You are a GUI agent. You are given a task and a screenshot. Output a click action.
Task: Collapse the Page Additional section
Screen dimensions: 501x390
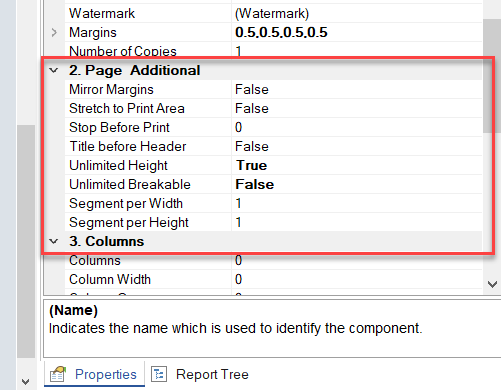point(54,70)
